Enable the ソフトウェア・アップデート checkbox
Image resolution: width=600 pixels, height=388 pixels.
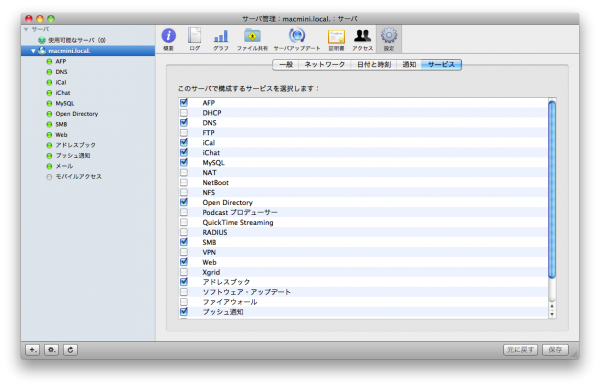pos(184,292)
